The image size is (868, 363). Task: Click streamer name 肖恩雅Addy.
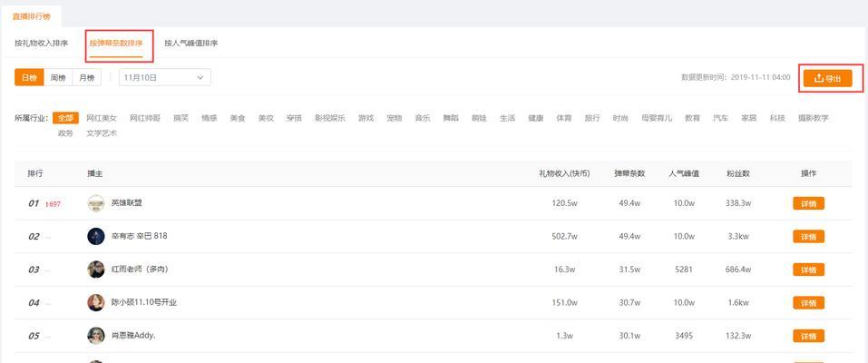(x=133, y=336)
